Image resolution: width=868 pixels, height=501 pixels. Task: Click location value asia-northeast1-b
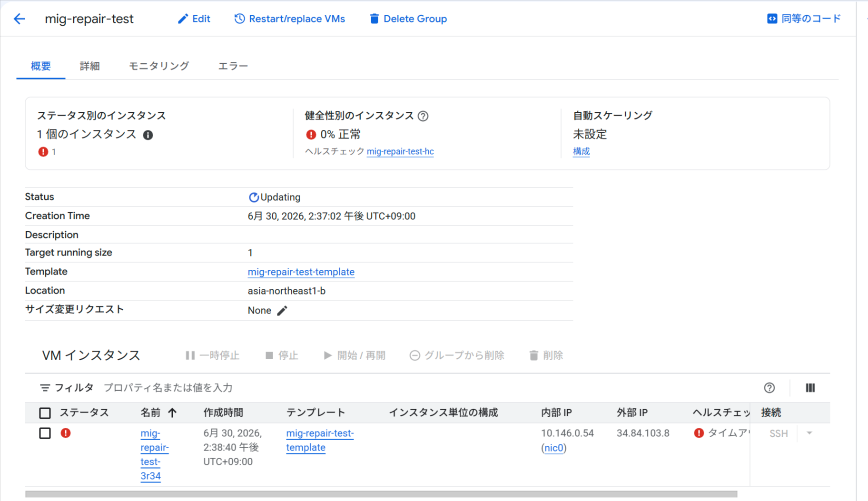pyautogui.click(x=286, y=291)
